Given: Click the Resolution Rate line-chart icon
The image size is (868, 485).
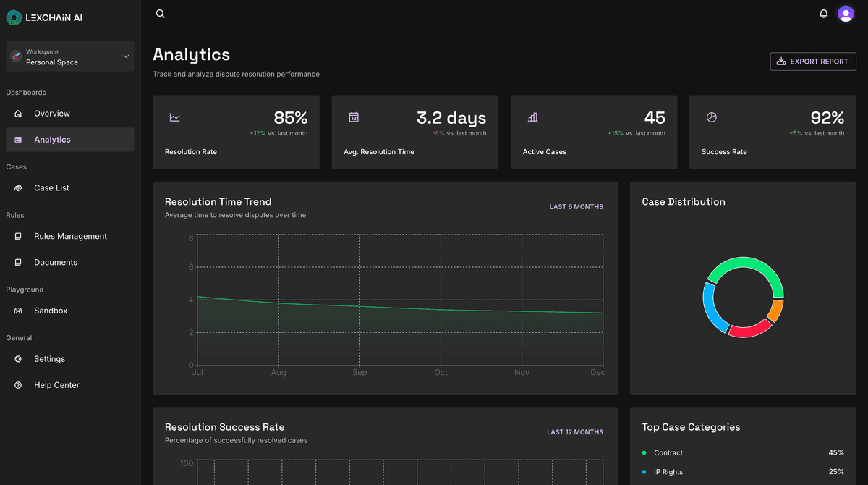Looking at the screenshot, I should (x=174, y=117).
